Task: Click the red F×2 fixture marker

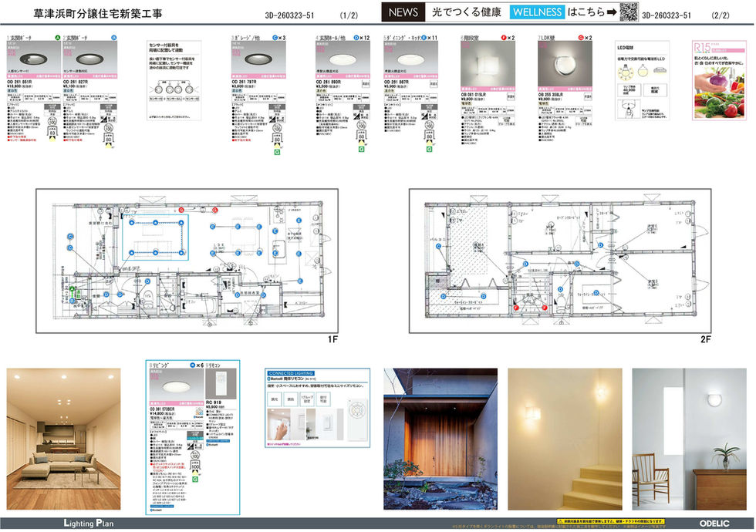Action: (508, 38)
